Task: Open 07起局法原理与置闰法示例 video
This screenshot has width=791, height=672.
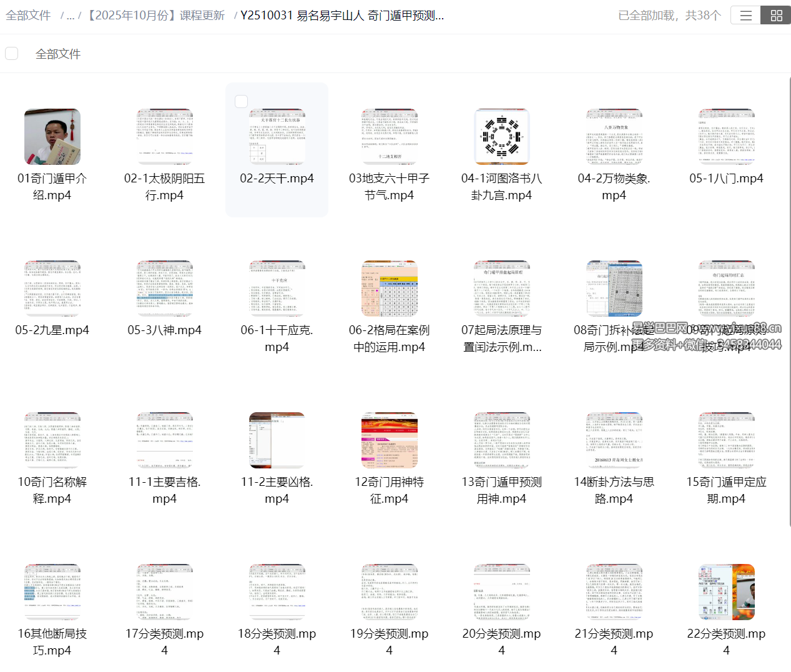Action: 501,289
